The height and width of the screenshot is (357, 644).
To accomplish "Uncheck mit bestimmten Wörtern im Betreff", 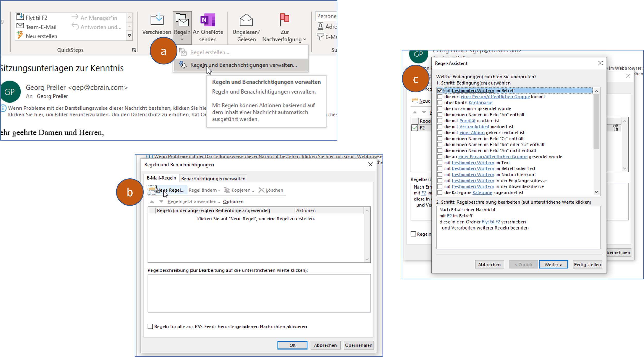I will point(440,91).
